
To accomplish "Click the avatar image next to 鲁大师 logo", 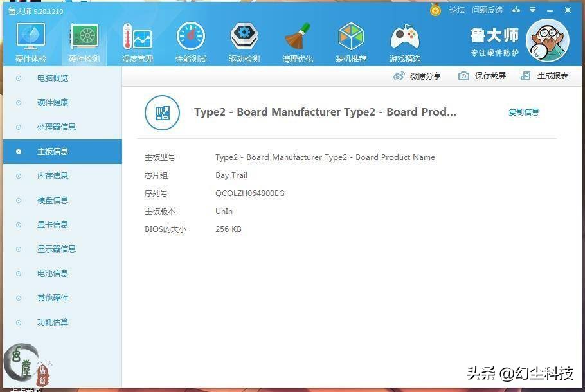I will coord(547,40).
